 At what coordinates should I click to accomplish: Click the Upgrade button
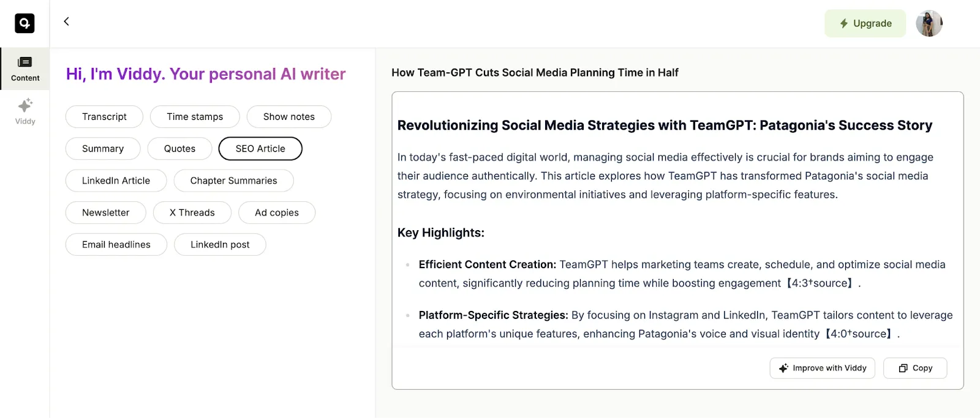[x=865, y=23]
